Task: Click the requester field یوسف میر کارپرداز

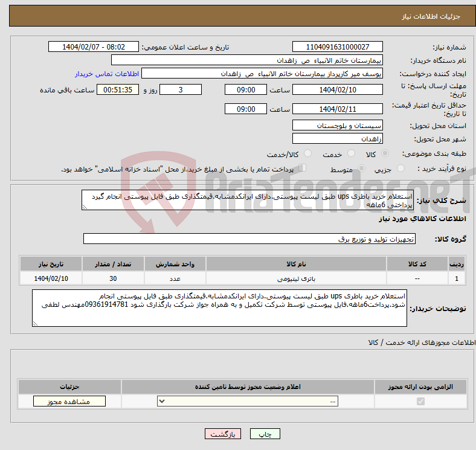Action: click(262, 74)
